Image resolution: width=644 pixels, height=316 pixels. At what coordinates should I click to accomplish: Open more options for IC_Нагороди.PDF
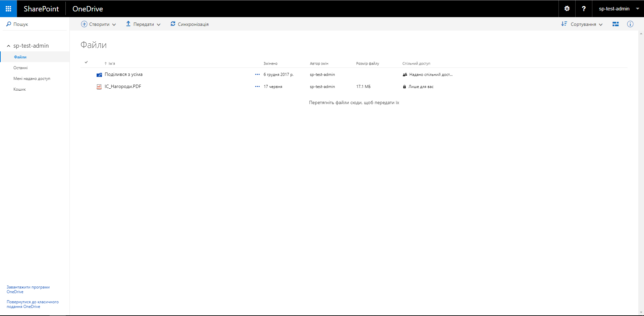click(257, 87)
